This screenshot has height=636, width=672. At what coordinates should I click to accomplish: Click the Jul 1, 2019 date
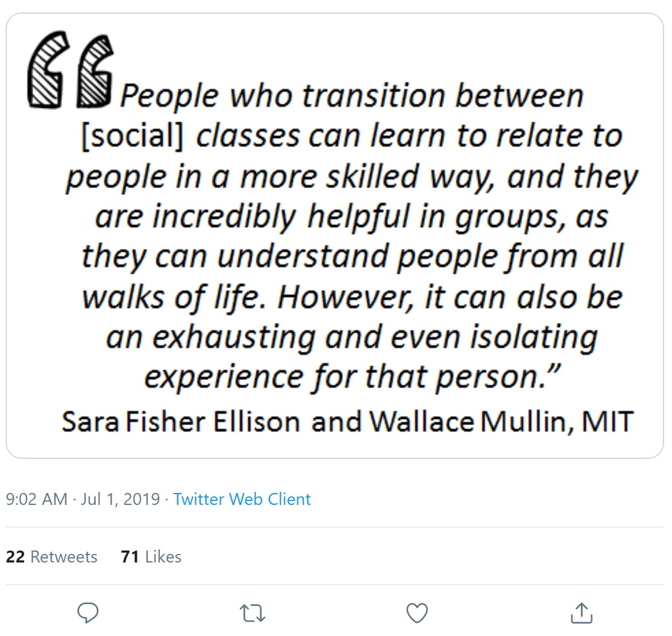[x=120, y=499]
